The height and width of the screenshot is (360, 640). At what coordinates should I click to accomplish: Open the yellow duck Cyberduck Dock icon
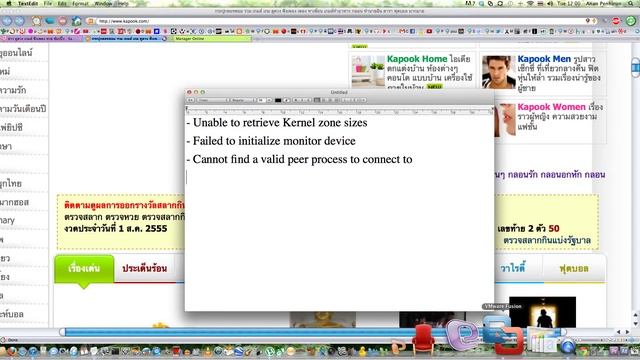[x=362, y=351]
